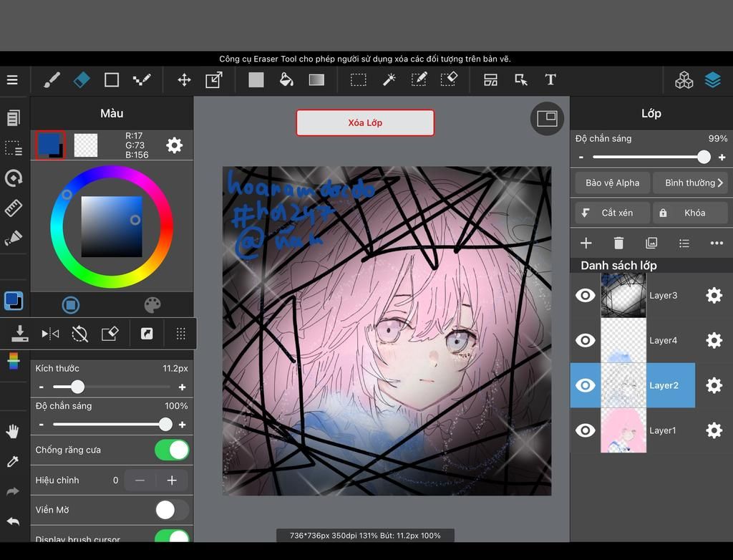Select the Gradient tool
733x560 pixels.
[x=316, y=80]
